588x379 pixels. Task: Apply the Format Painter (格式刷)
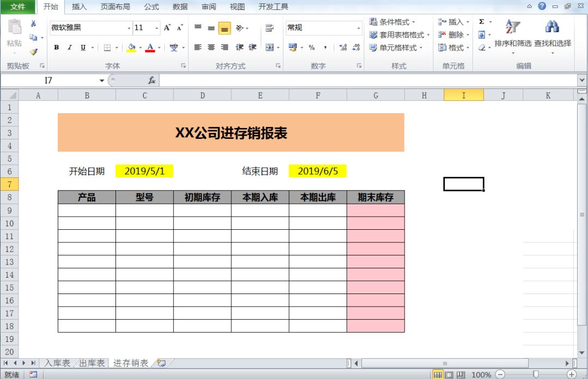[x=33, y=52]
